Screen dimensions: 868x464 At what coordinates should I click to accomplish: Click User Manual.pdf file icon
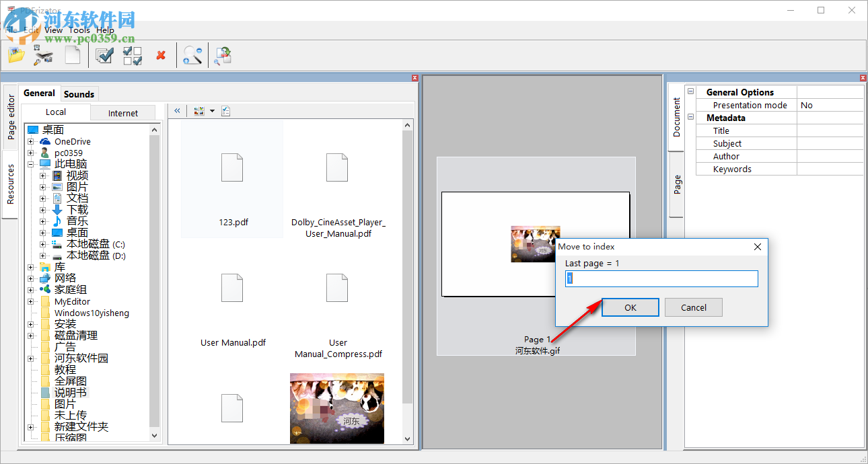tap(232, 288)
